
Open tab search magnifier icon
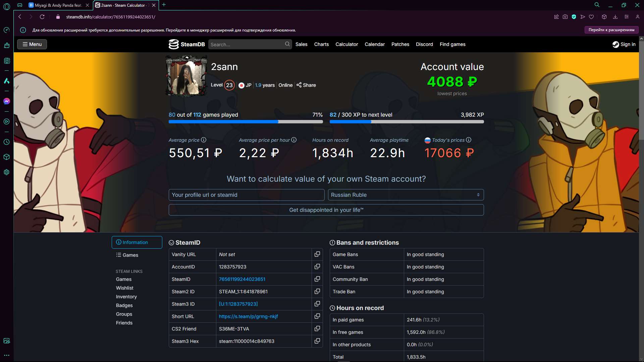point(597,5)
